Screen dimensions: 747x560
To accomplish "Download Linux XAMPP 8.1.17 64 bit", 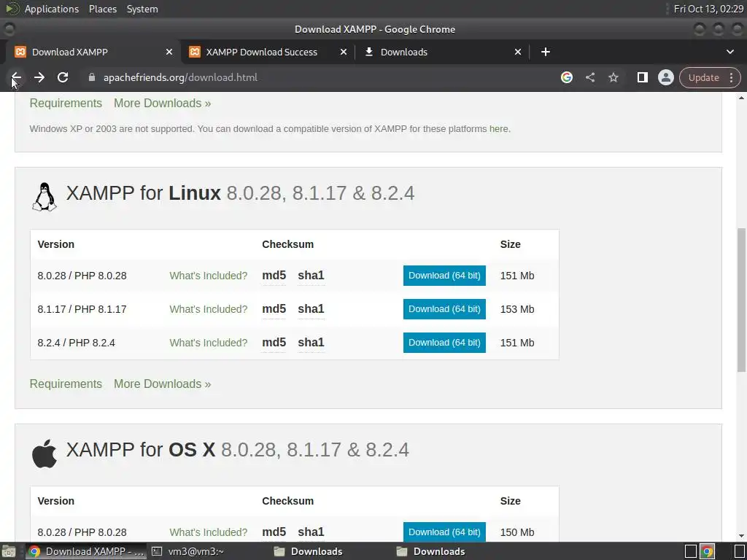I will coord(444,309).
